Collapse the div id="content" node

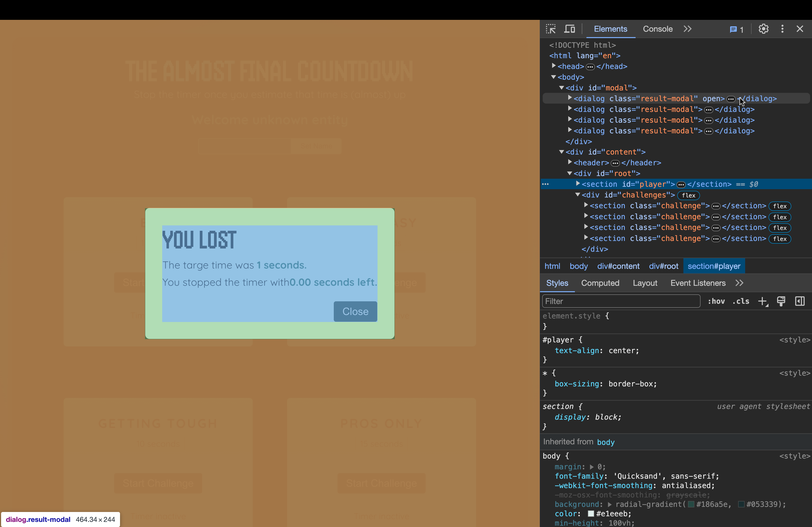coord(561,152)
